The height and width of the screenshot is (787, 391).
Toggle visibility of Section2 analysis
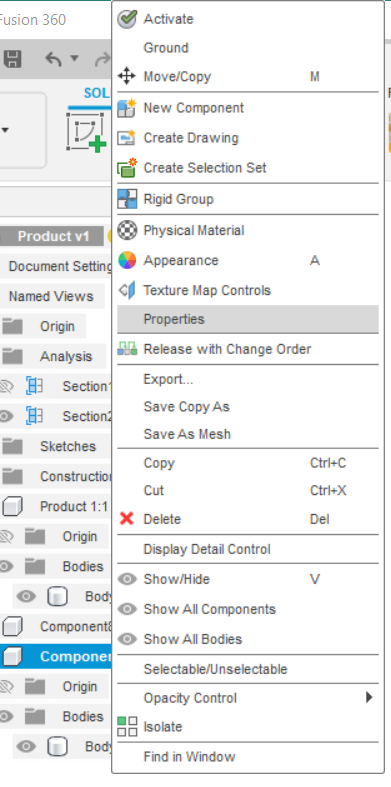(x=6, y=416)
